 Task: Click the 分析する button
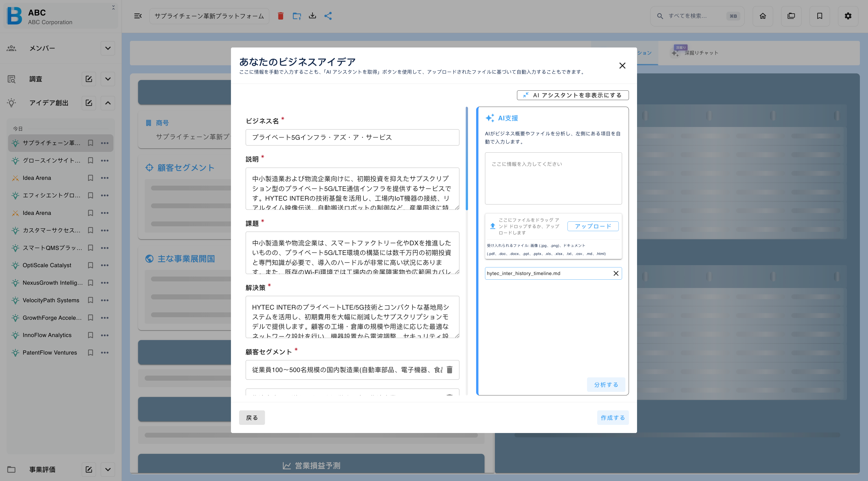(x=606, y=384)
